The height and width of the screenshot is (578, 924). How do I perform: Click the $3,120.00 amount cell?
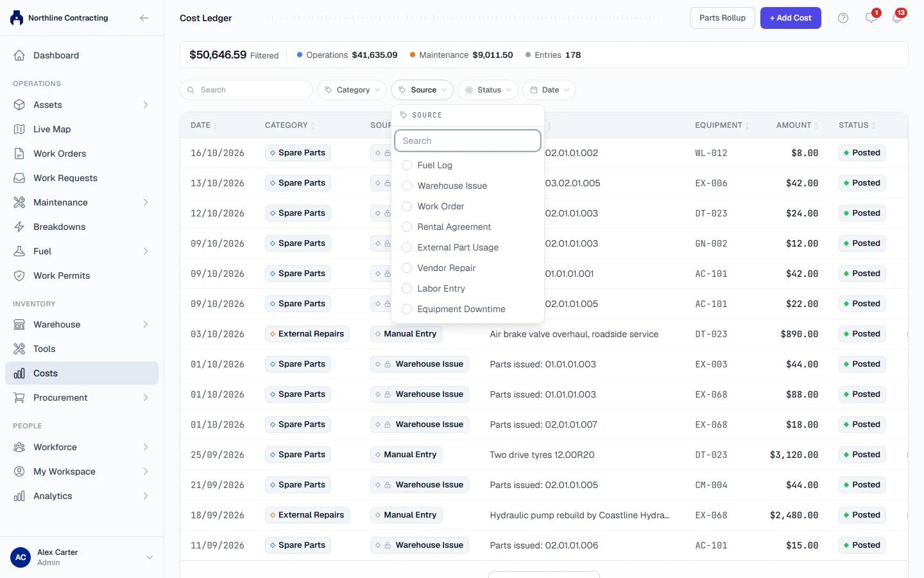click(794, 455)
